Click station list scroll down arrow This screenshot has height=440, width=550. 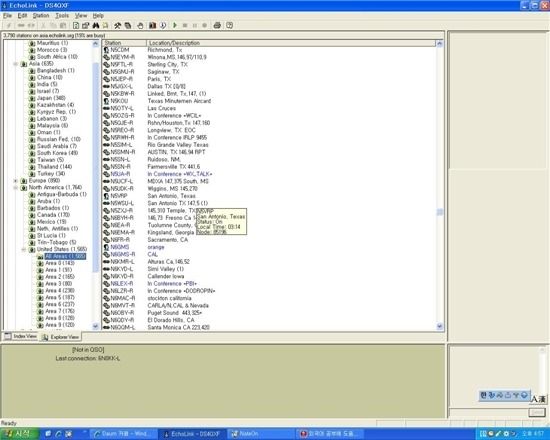pyautogui.click(x=440, y=326)
